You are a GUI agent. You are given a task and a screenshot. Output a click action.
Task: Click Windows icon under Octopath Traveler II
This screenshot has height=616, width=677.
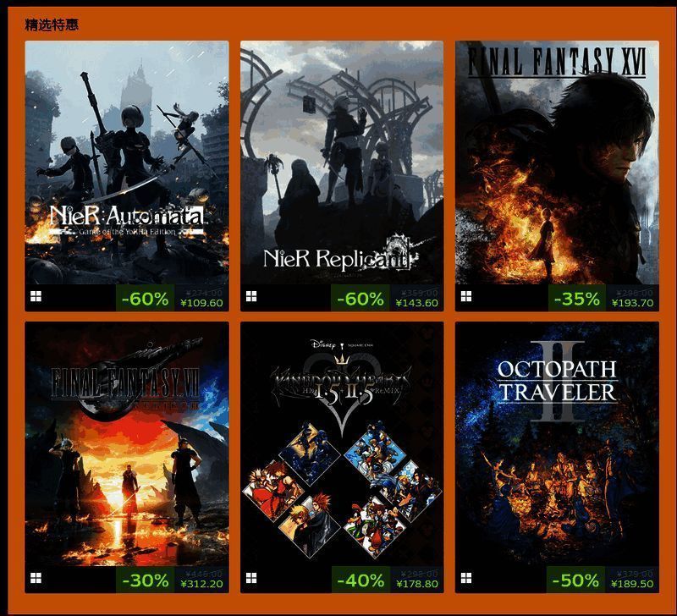coord(466,578)
